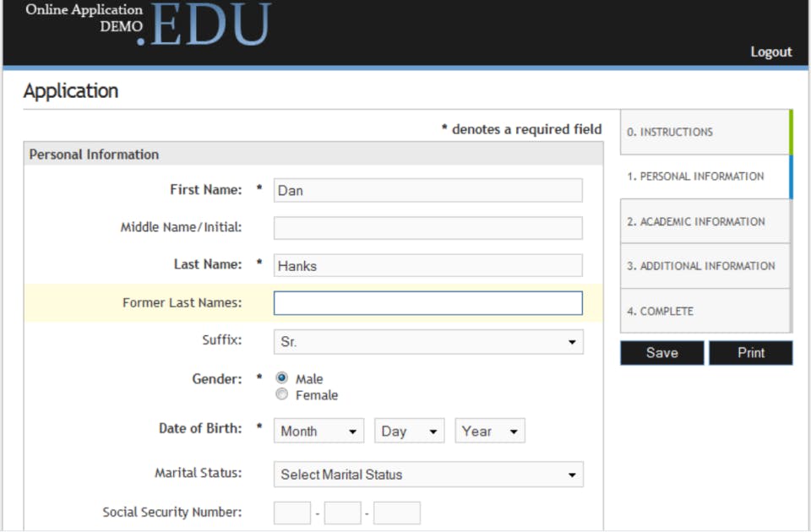The image size is (811, 532).
Task: Jump to the Complete tab
Action: pos(705,311)
